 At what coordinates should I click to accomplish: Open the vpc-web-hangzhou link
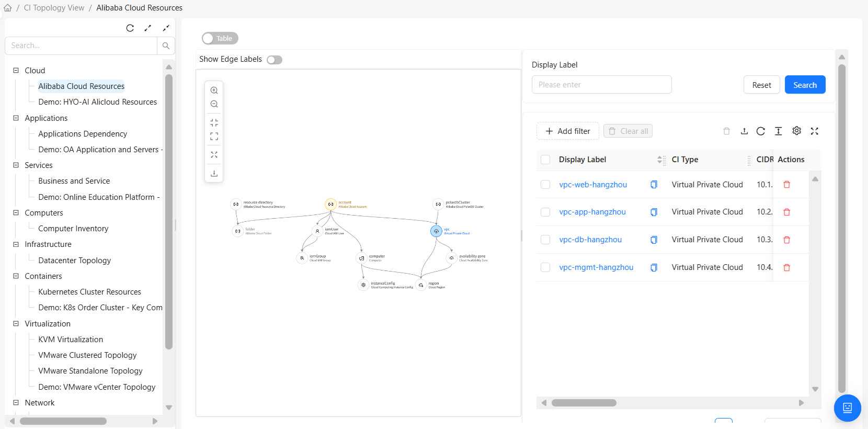(x=593, y=185)
